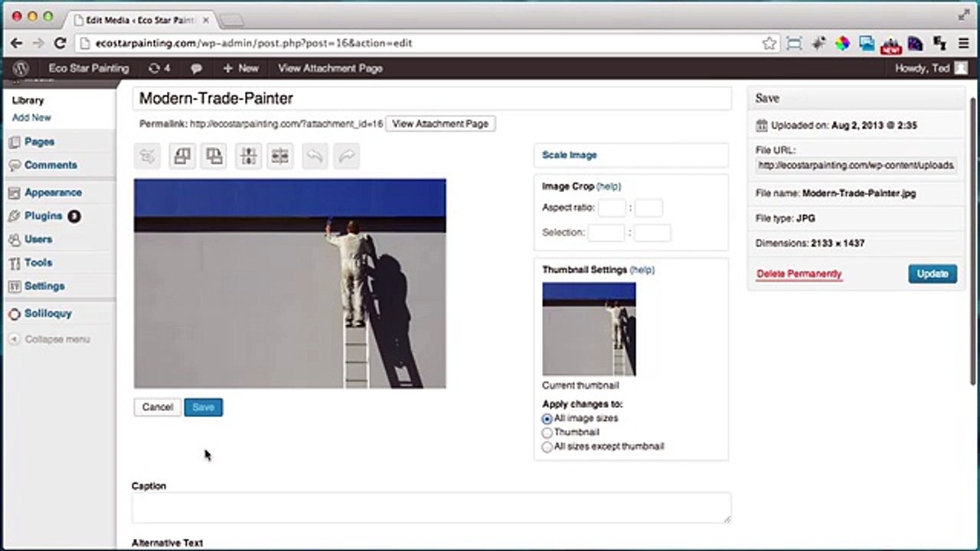Select All image sizes radio option
Image resolution: width=980 pixels, height=551 pixels.
point(547,419)
